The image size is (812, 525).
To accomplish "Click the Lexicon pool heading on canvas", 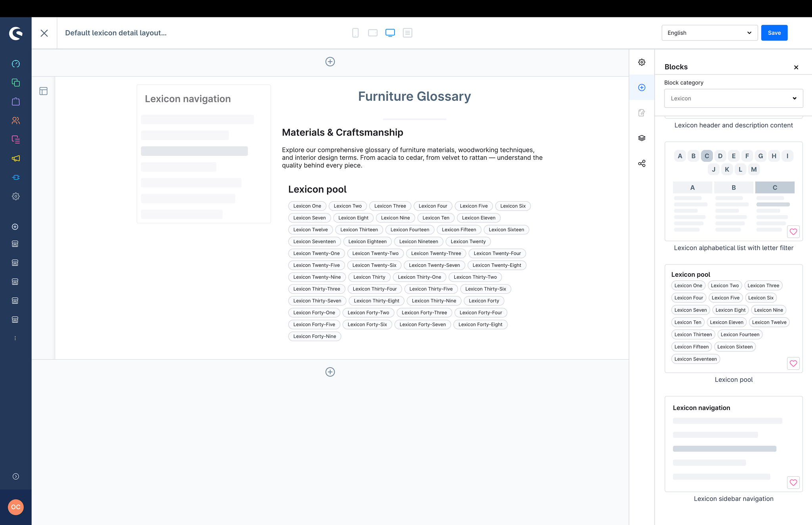I will 317,190.
